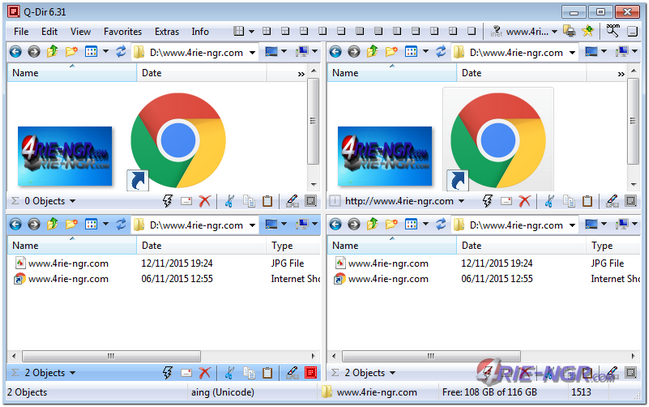649x407 pixels.
Task: Click Forward arrow in top-left pane
Action: click(34, 52)
